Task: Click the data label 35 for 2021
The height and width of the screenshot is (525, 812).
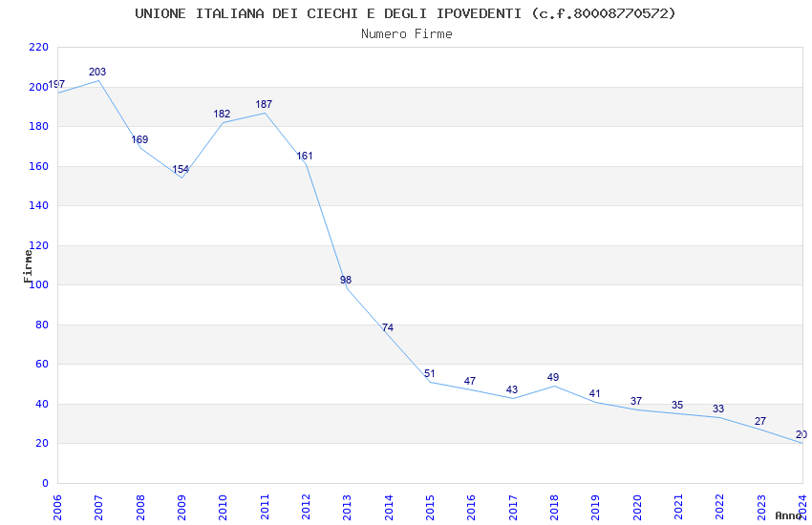Action: [677, 405]
